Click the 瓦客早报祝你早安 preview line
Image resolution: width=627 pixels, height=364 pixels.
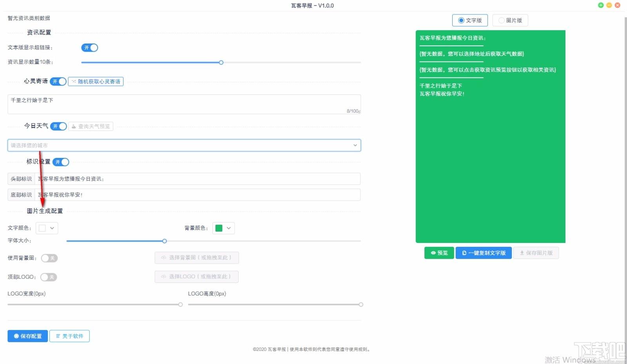(x=442, y=94)
